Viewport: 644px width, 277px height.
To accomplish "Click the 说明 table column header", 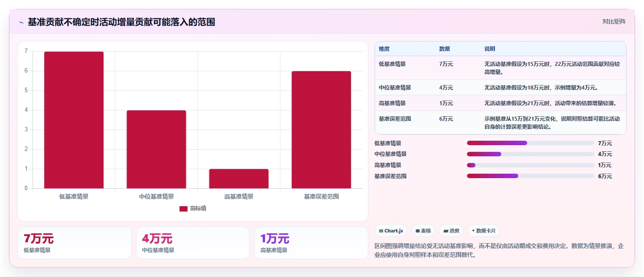I will coord(490,49).
